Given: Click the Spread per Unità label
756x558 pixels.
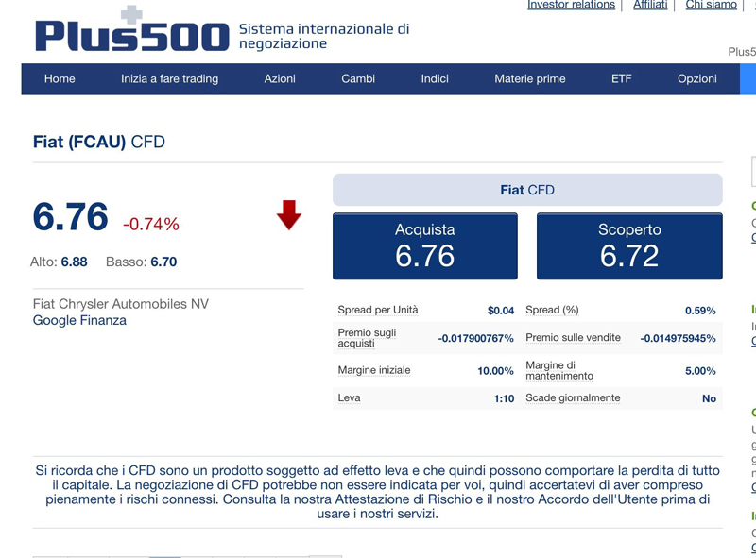Looking at the screenshot, I should coord(378,310).
